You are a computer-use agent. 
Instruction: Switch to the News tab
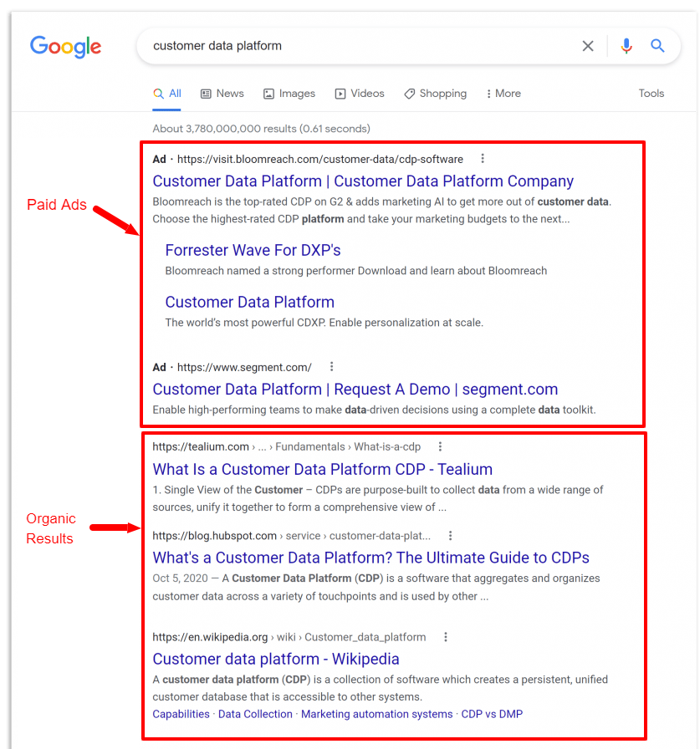click(x=222, y=94)
